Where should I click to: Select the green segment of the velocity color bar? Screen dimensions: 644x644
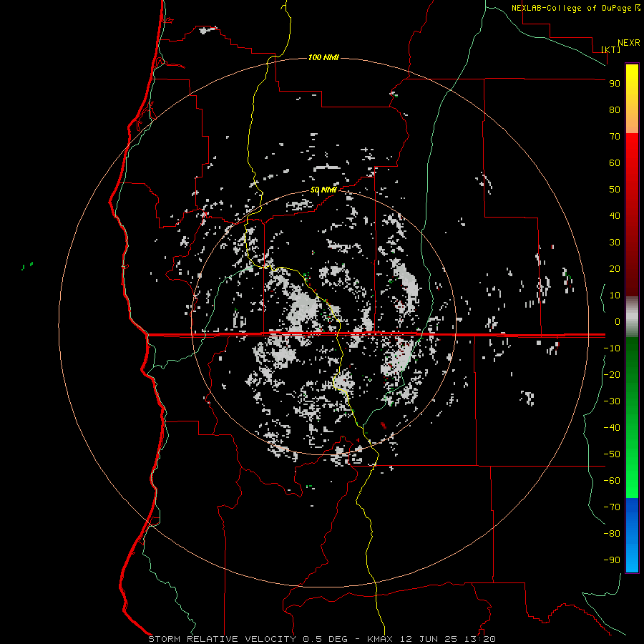click(x=632, y=417)
